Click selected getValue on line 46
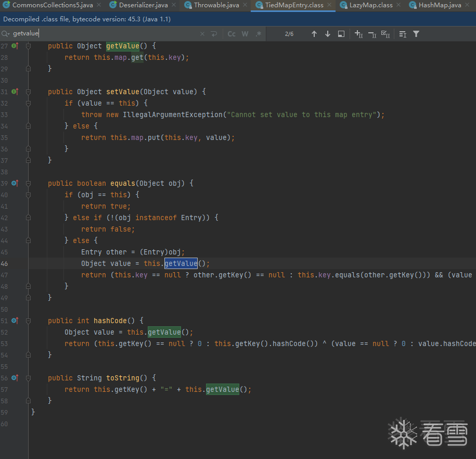Image resolution: width=476 pixels, height=459 pixels. point(181,263)
